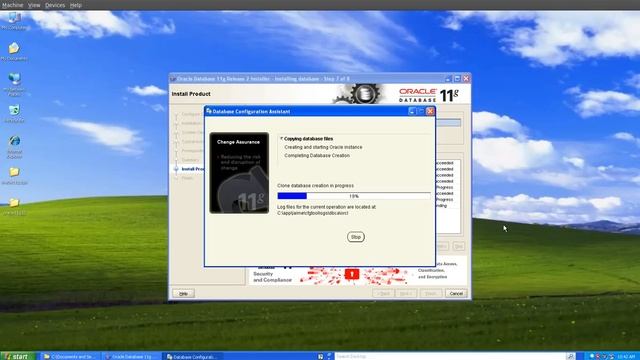Screen dimensions: 640x360
Task: Click the gear database graphic in installer header
Action: pos(360,94)
